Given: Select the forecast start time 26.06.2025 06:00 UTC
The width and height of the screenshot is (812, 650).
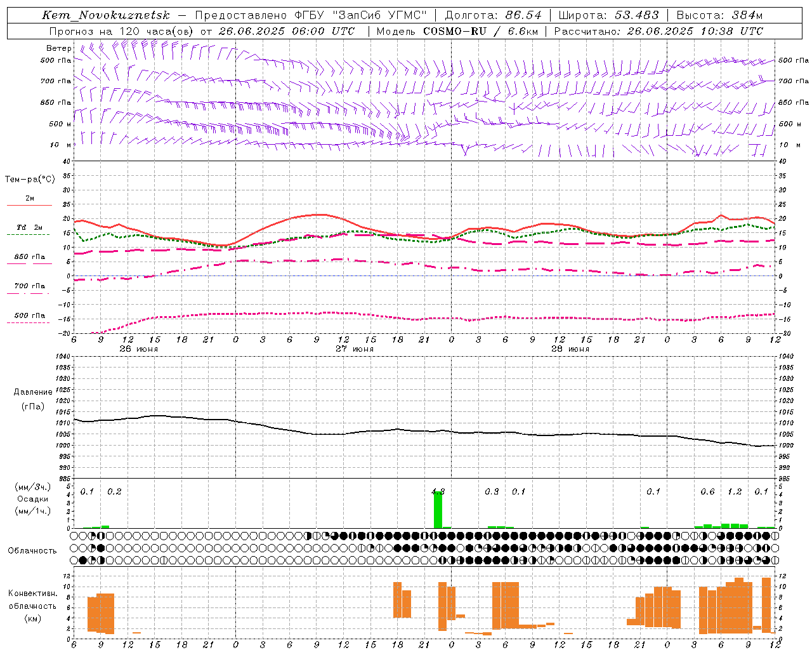Looking at the screenshot, I should pyautogui.click(x=287, y=31).
